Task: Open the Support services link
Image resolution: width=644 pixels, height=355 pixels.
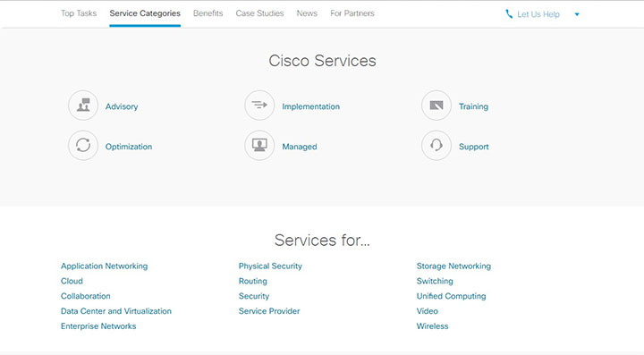Action: click(x=473, y=147)
